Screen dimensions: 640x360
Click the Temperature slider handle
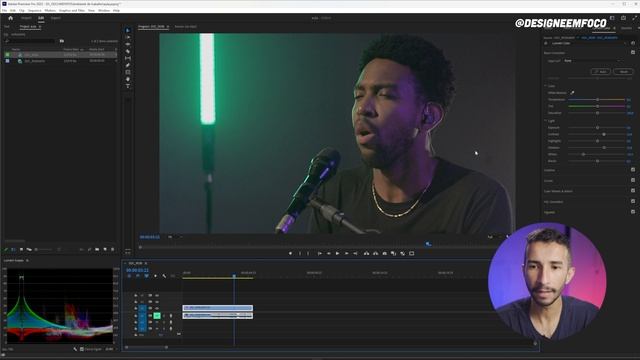click(x=598, y=100)
